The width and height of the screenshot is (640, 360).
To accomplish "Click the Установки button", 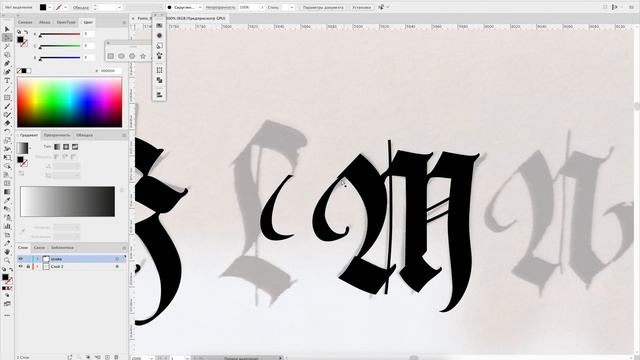I will [x=361, y=7].
